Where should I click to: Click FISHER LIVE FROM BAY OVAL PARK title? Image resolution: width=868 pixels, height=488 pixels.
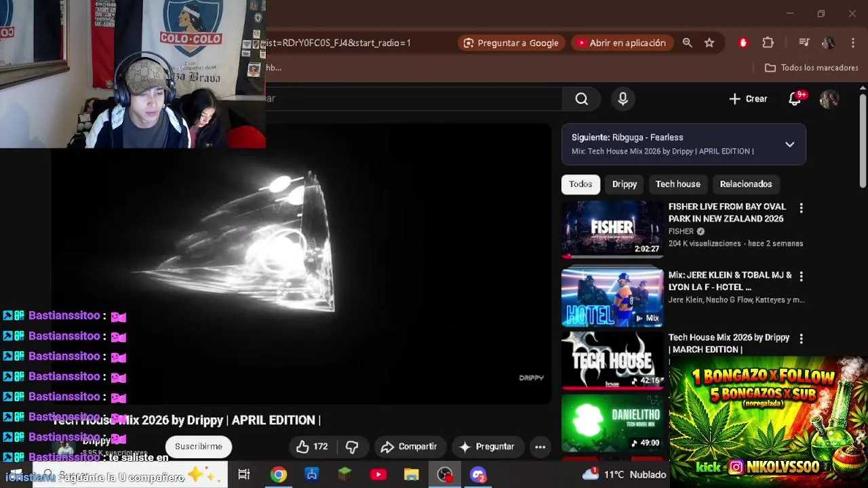(727, 213)
